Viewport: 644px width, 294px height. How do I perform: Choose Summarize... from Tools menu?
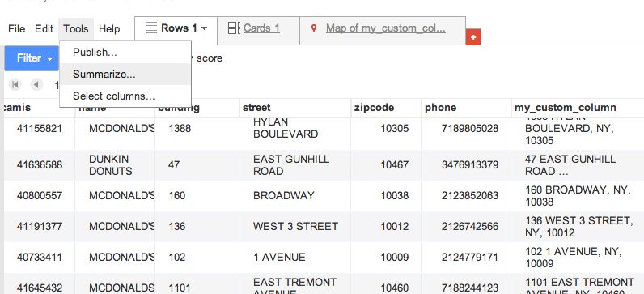tap(125, 75)
